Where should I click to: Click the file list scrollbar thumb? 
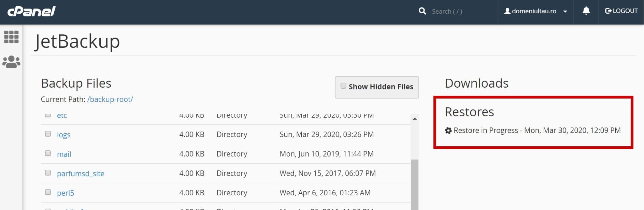pyautogui.click(x=415, y=184)
